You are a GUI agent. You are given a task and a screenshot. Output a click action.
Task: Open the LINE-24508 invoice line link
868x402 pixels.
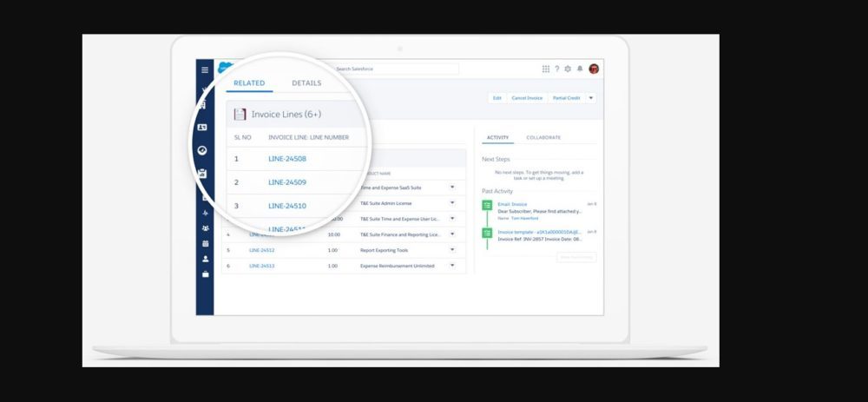coord(287,159)
